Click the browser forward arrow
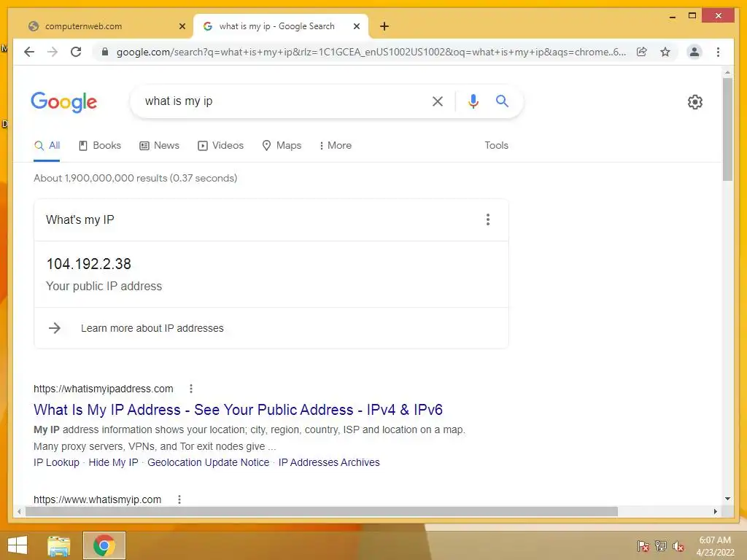 [53, 52]
